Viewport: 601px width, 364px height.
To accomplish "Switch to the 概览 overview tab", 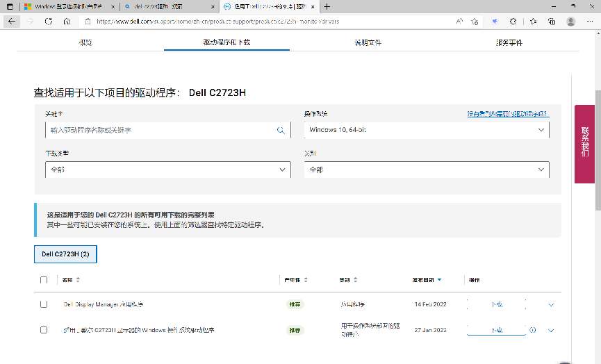I will click(85, 42).
